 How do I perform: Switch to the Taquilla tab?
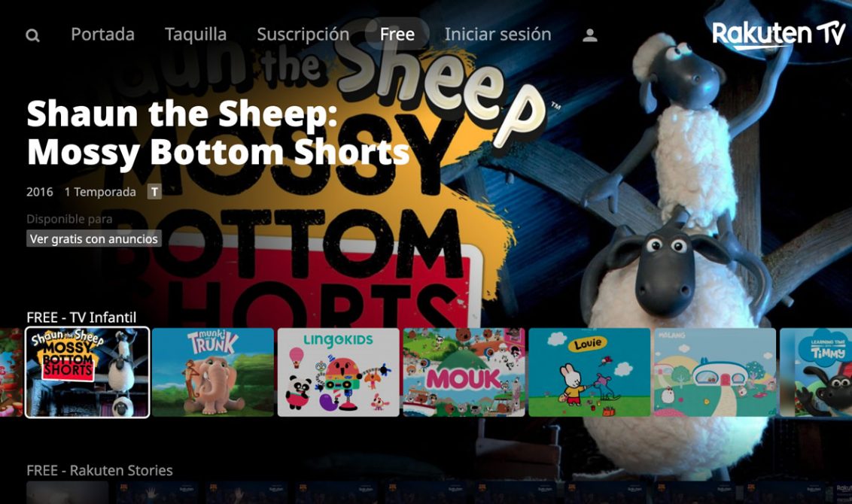(196, 34)
